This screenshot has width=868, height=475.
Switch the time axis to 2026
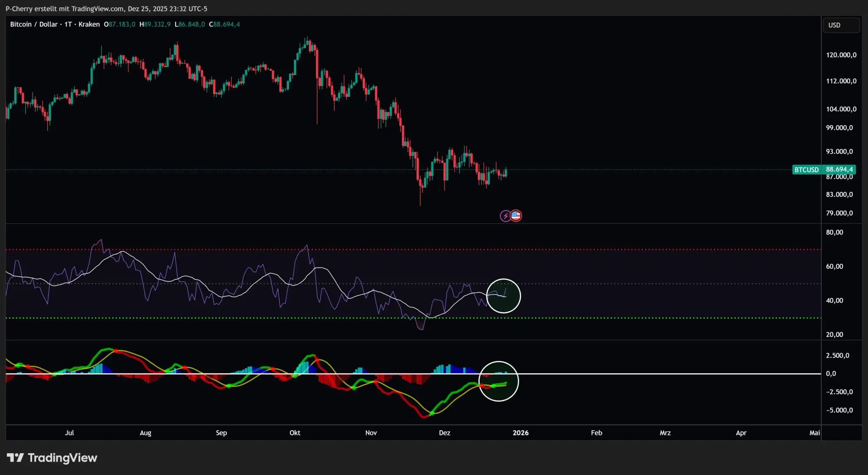click(521, 433)
